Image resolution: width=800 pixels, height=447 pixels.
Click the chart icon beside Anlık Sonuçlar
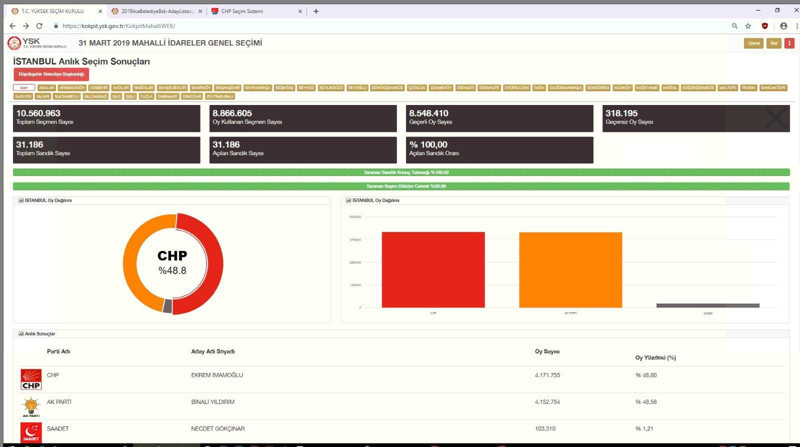(21, 334)
